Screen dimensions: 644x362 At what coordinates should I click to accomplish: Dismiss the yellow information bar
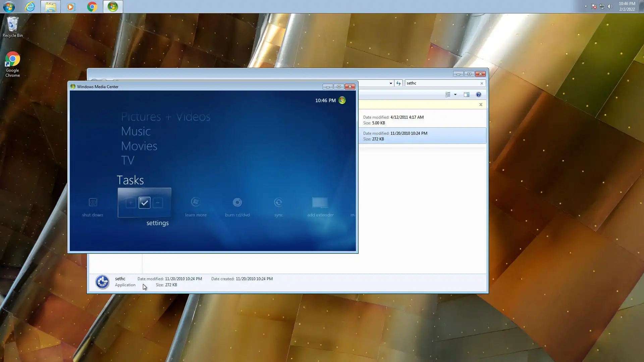pyautogui.click(x=481, y=105)
